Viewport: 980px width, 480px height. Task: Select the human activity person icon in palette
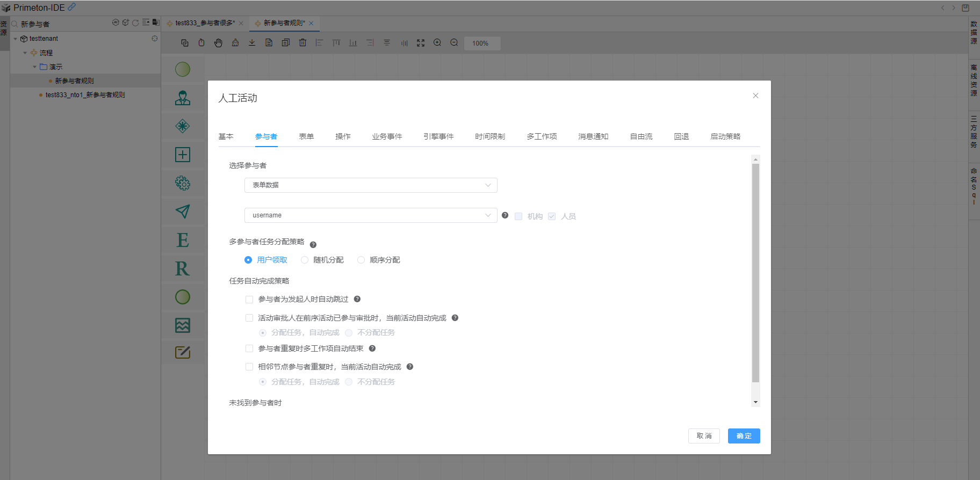(183, 98)
